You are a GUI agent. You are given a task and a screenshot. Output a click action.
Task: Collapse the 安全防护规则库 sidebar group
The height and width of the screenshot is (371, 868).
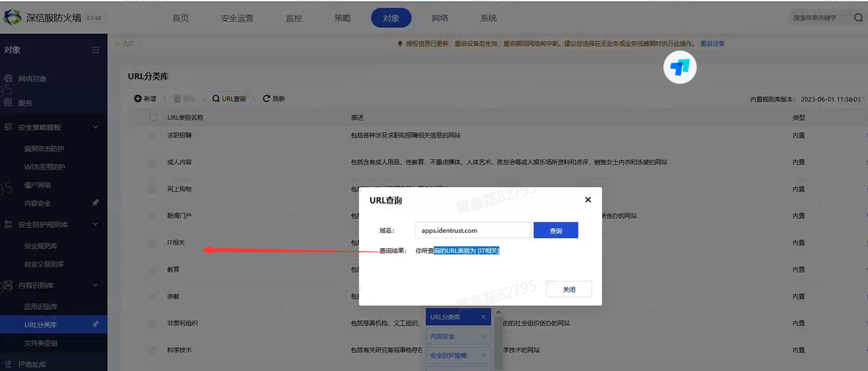pyautogui.click(x=96, y=224)
